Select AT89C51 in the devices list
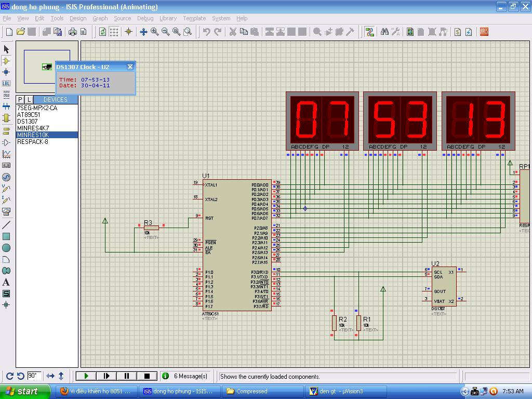 (x=28, y=114)
